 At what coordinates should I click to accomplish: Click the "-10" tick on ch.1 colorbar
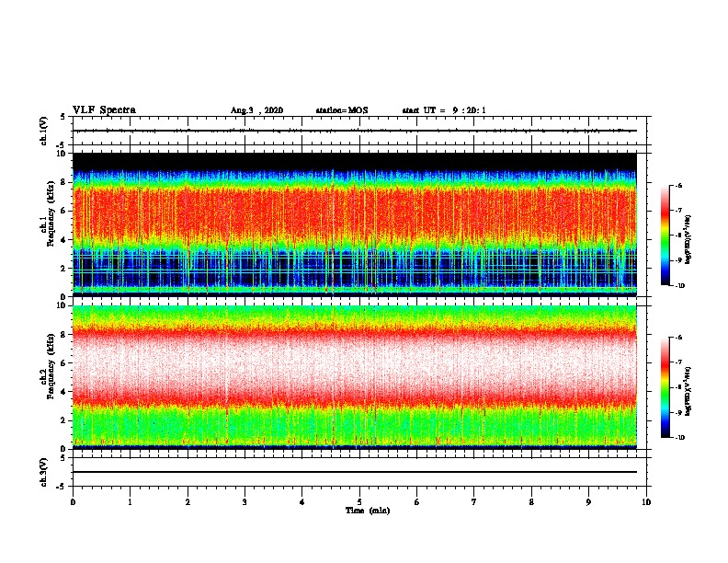coord(679,285)
